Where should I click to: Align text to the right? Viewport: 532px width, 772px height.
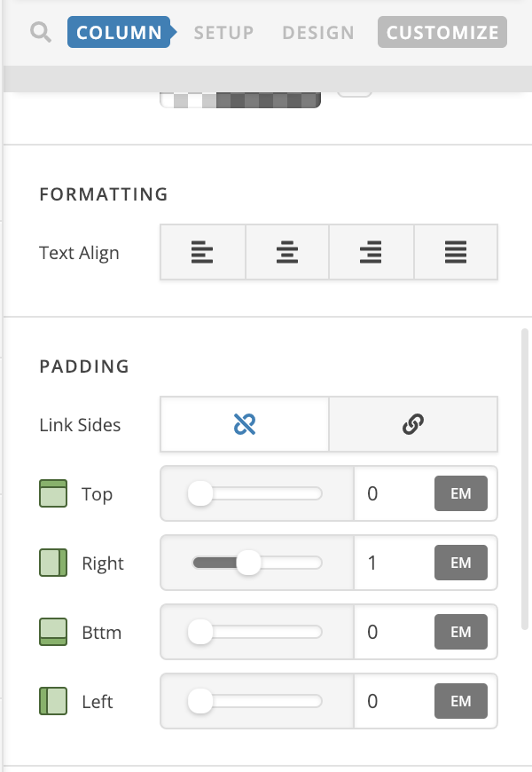tap(371, 253)
